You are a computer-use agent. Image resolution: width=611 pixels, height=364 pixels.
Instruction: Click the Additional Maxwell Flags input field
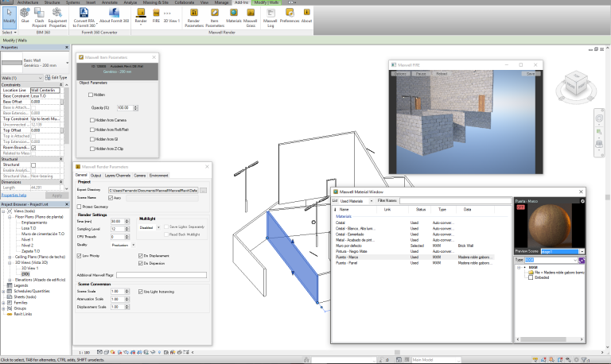pyautogui.click(x=162, y=275)
